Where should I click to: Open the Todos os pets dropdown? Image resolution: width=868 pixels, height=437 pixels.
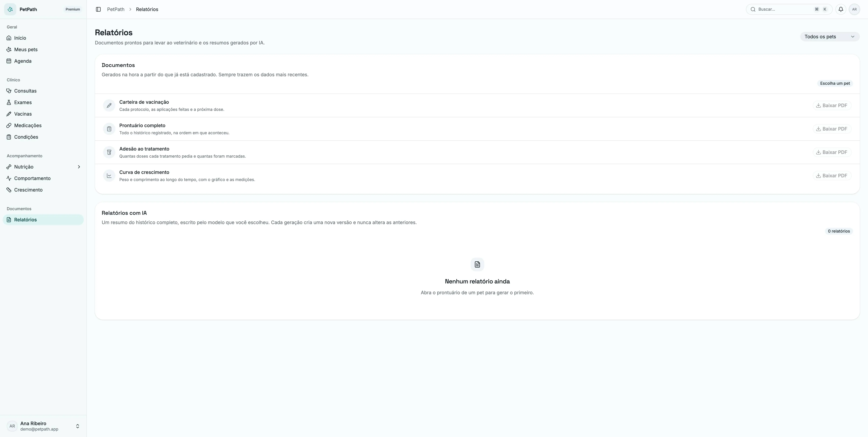pyautogui.click(x=830, y=37)
